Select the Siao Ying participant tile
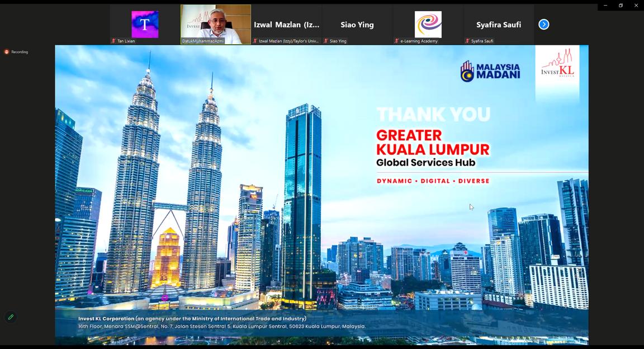The width and height of the screenshot is (644, 349). (x=357, y=24)
